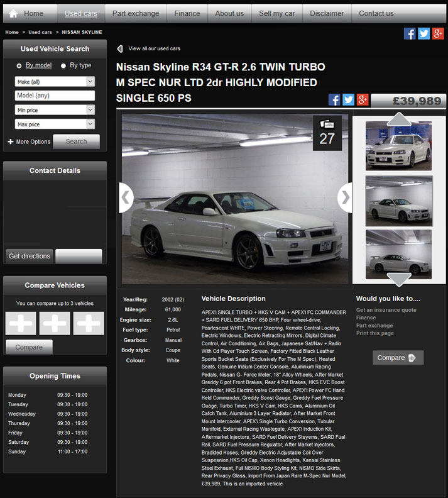Viewport: 448px width, 498px height.
Task: Open the Finance menu item
Action: tap(187, 13)
